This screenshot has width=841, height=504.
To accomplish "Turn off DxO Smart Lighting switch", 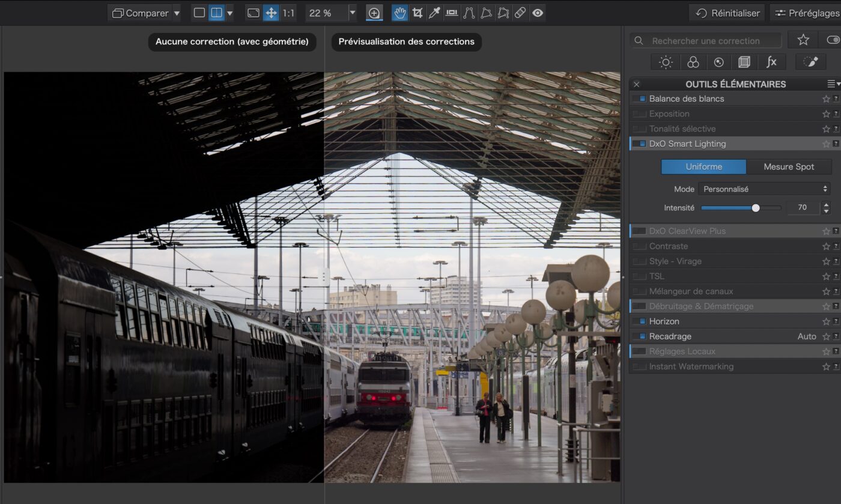I will click(x=639, y=144).
